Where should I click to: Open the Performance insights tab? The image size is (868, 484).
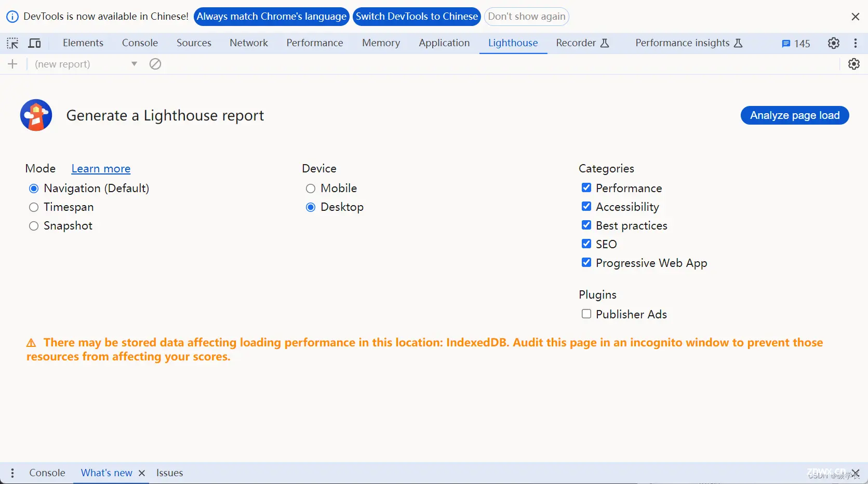click(x=689, y=43)
